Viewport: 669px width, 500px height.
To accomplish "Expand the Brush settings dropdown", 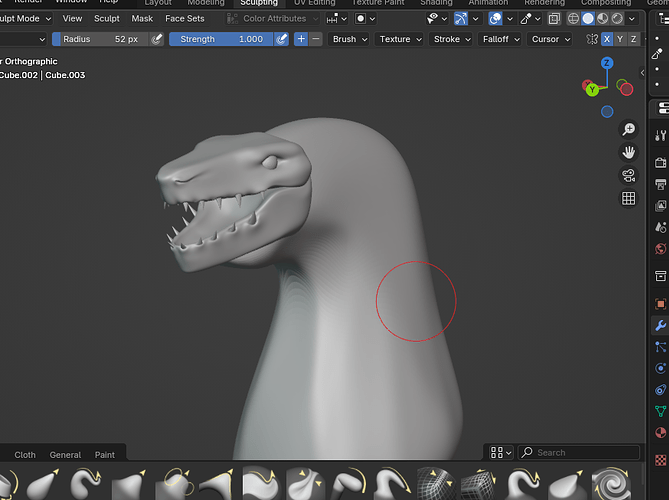I will point(349,39).
